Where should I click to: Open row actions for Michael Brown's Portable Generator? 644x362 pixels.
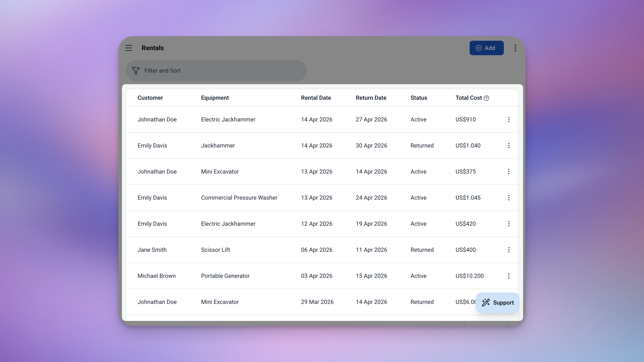(x=509, y=276)
